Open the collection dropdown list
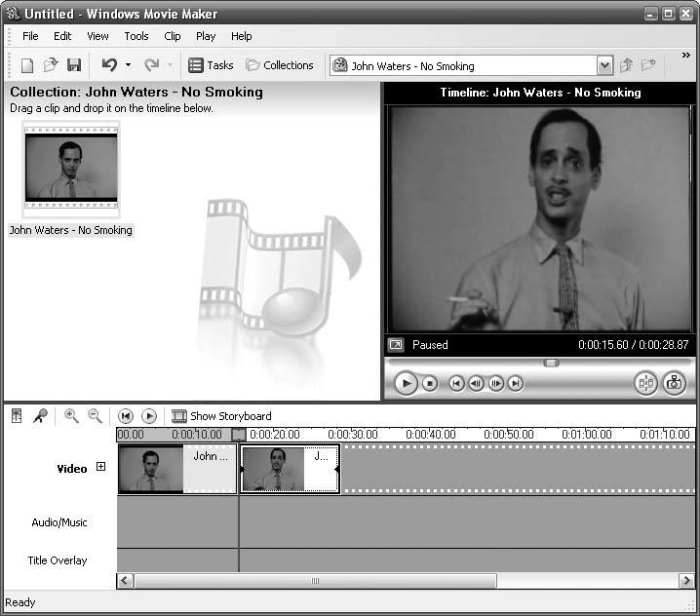 click(604, 66)
